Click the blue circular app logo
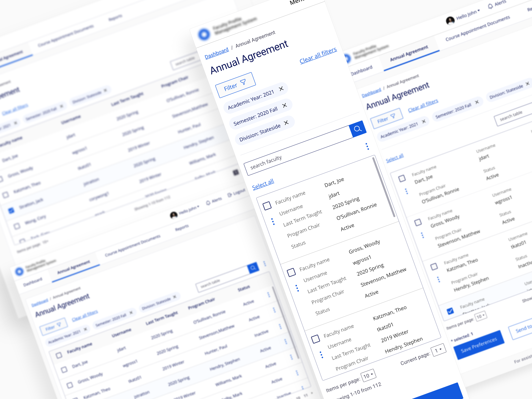Screen dimensions: 532x399 click(204, 34)
